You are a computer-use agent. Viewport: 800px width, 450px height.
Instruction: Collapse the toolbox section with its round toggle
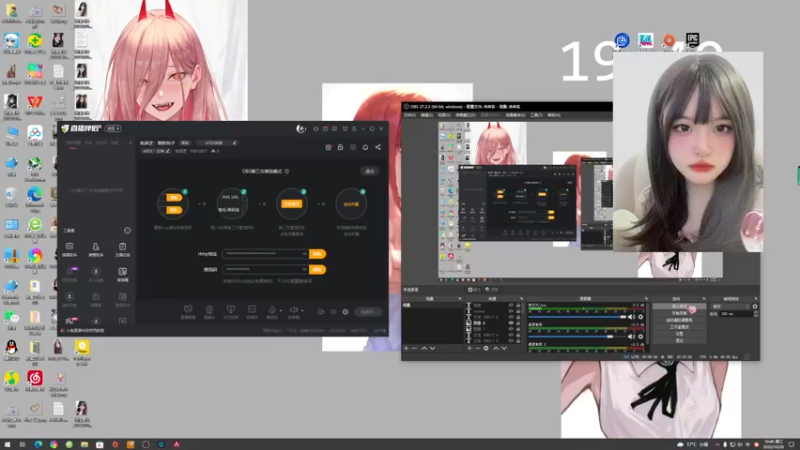pos(127,231)
